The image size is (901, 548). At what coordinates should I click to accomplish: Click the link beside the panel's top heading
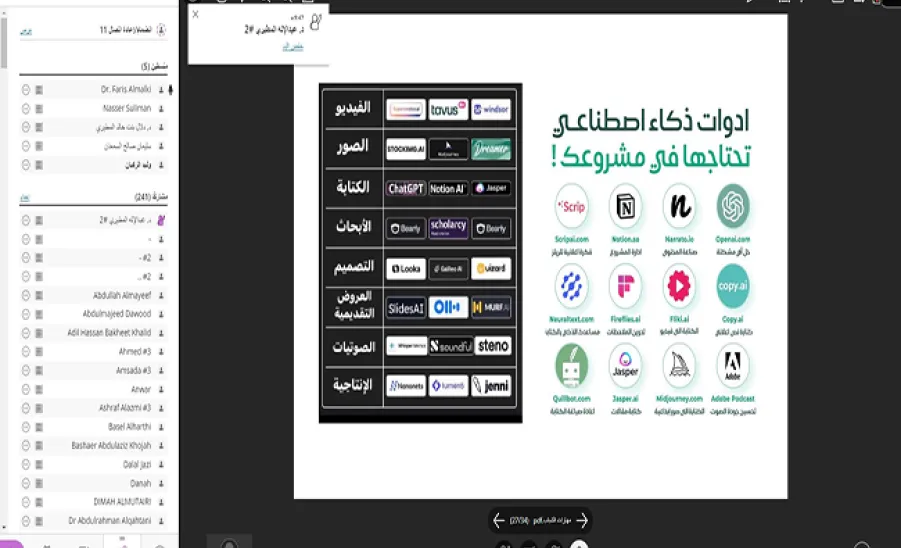point(26,32)
